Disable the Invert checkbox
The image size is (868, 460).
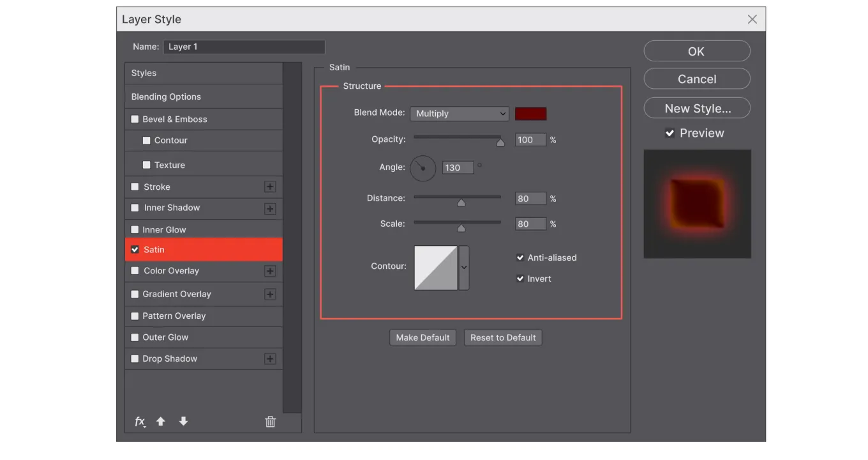520,279
